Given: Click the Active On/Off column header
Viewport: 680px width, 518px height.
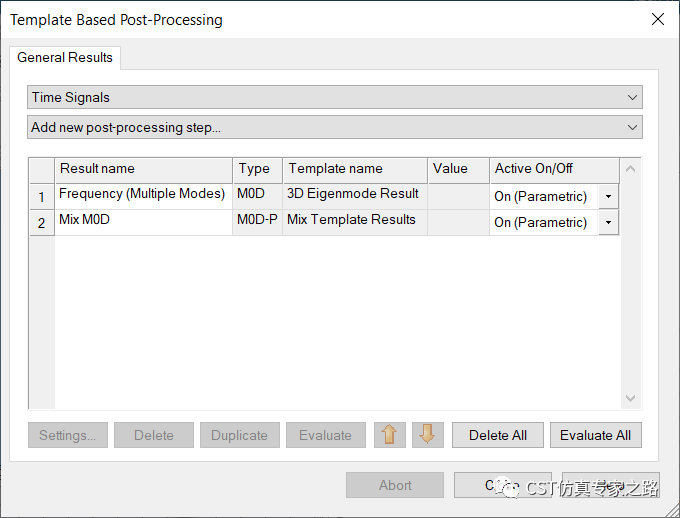Looking at the screenshot, I should pos(553,169).
